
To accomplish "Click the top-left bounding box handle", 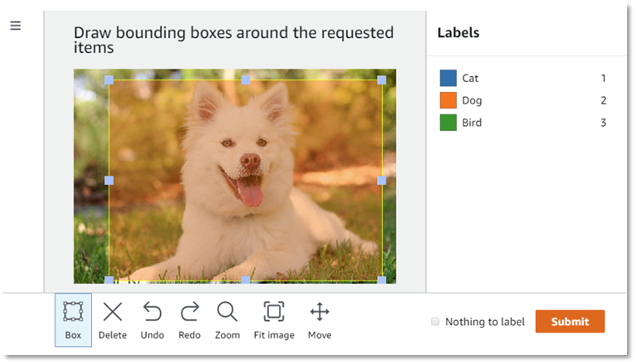I will 109,80.
